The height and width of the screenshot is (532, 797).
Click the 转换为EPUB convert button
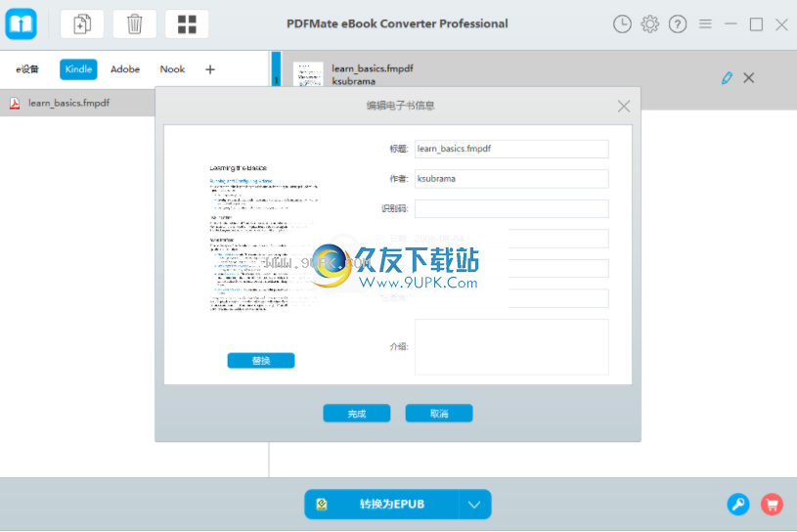click(x=381, y=504)
